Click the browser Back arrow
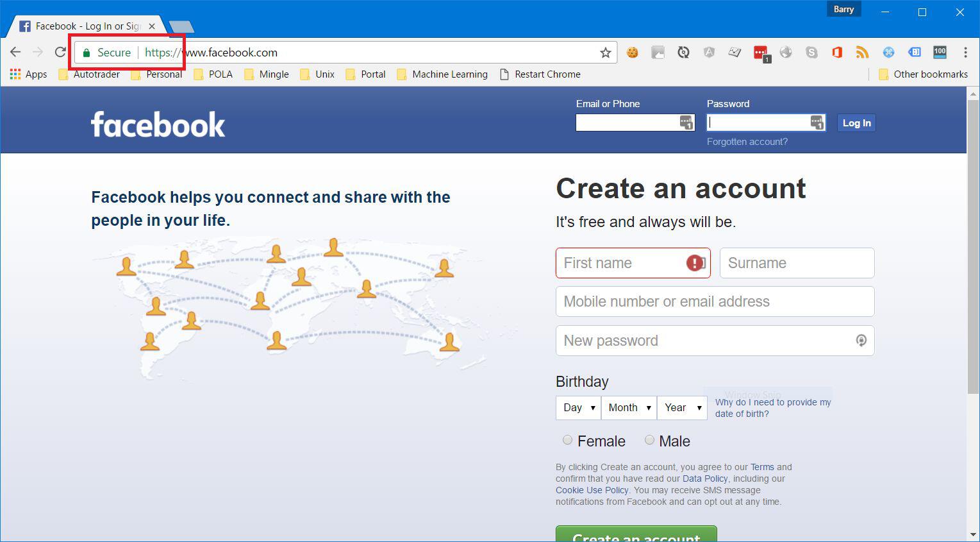 (15, 53)
